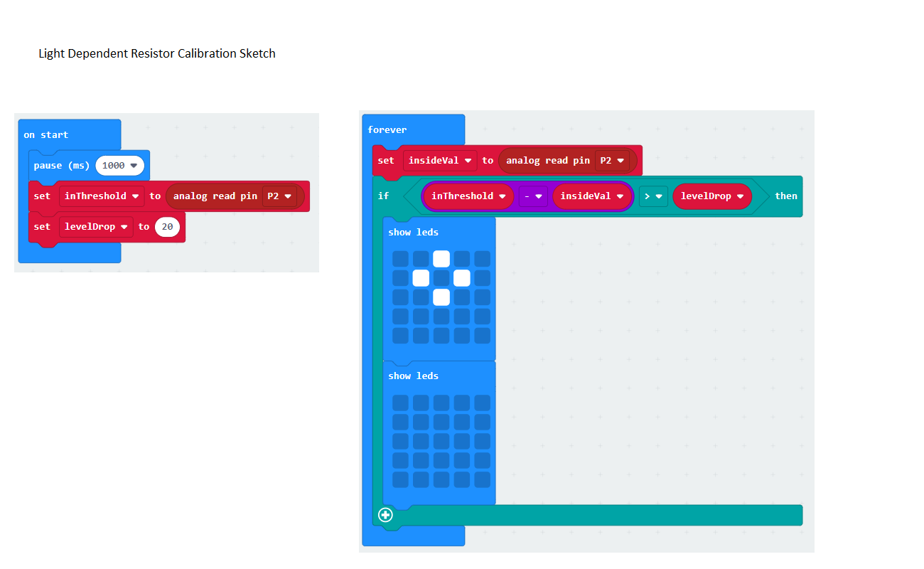
Task: Open the greater-than comparison dropdown
Action: pos(653,196)
